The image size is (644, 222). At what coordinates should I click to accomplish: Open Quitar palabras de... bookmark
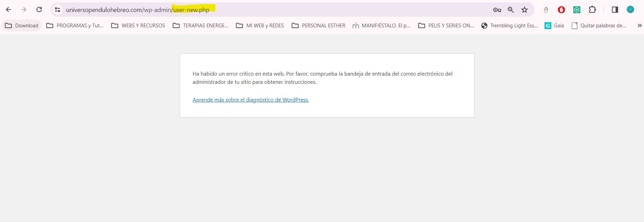pos(599,26)
